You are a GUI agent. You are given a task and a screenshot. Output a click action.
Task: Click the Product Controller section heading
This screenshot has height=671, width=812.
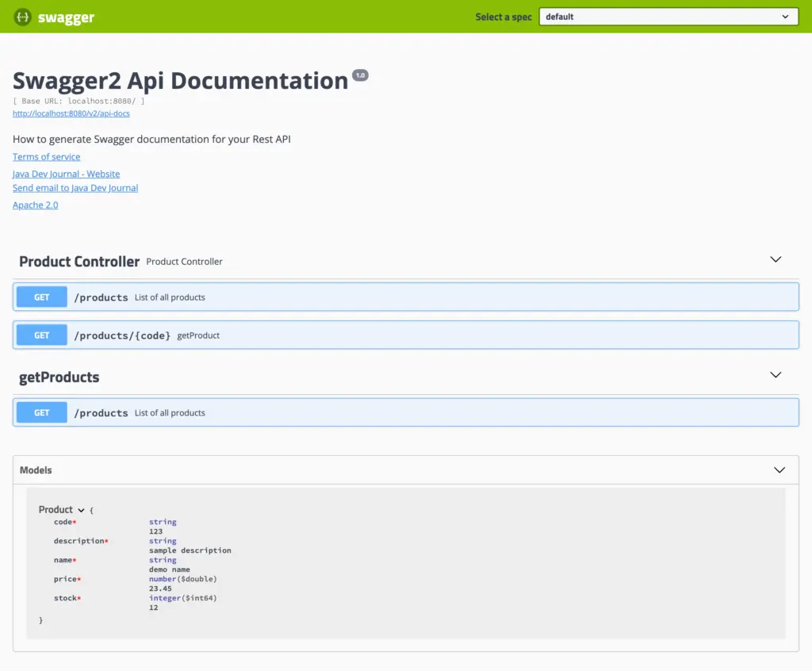79,261
